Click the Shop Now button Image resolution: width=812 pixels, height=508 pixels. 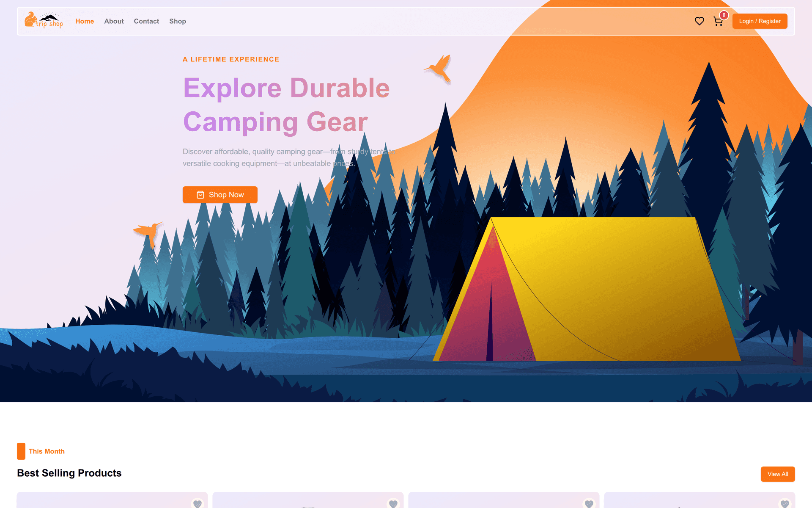[x=220, y=195]
